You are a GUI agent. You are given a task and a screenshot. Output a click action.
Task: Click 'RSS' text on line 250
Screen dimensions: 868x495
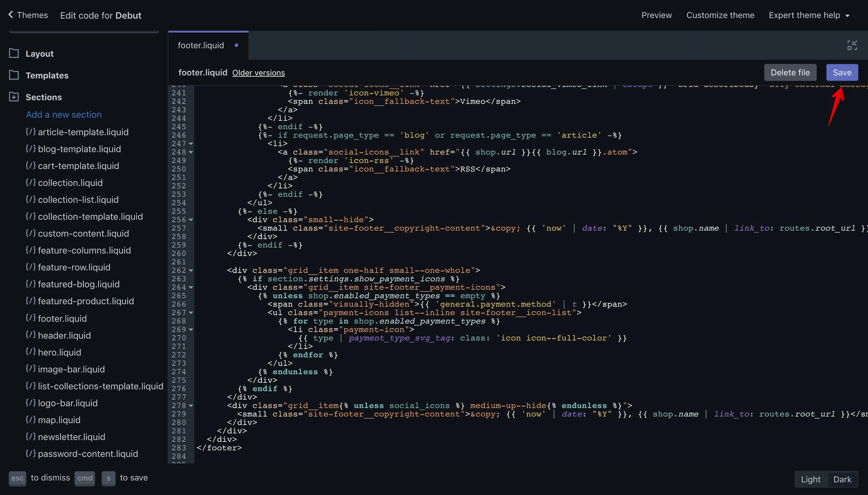click(x=467, y=169)
